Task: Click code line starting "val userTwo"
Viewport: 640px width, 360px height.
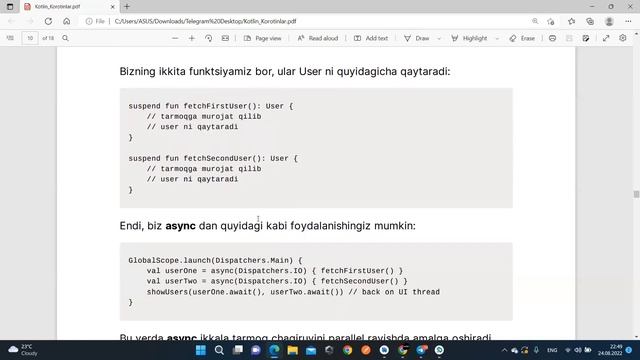Action: click(x=277, y=281)
